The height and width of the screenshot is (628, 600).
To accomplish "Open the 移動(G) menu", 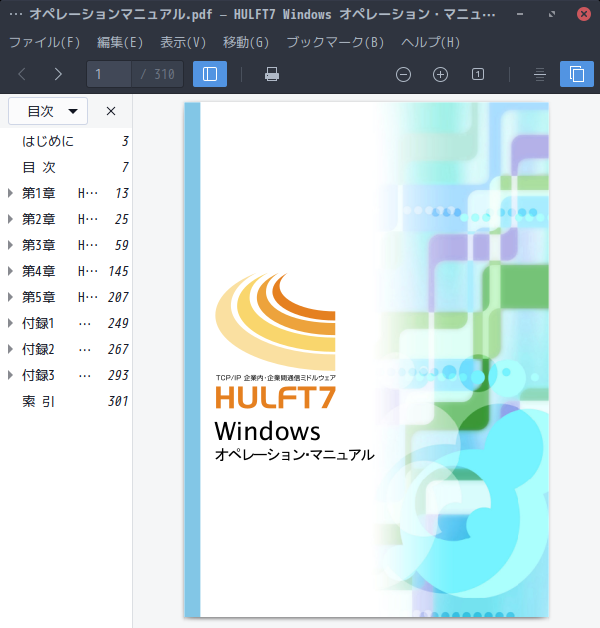I will 246,42.
